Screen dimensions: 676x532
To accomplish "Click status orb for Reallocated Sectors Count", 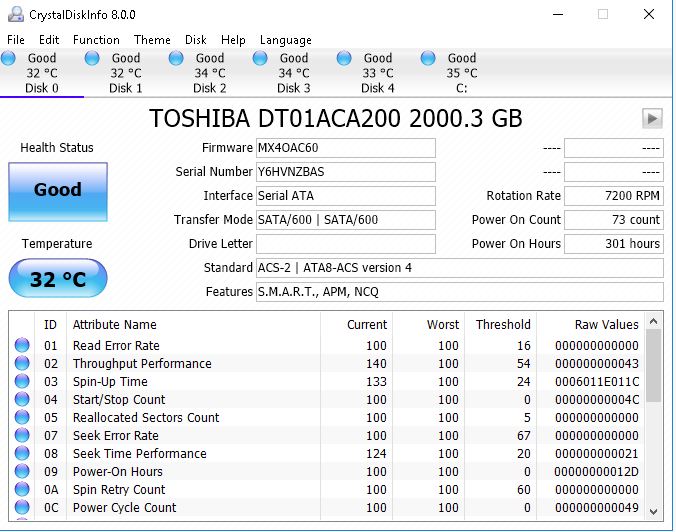I will (22, 418).
